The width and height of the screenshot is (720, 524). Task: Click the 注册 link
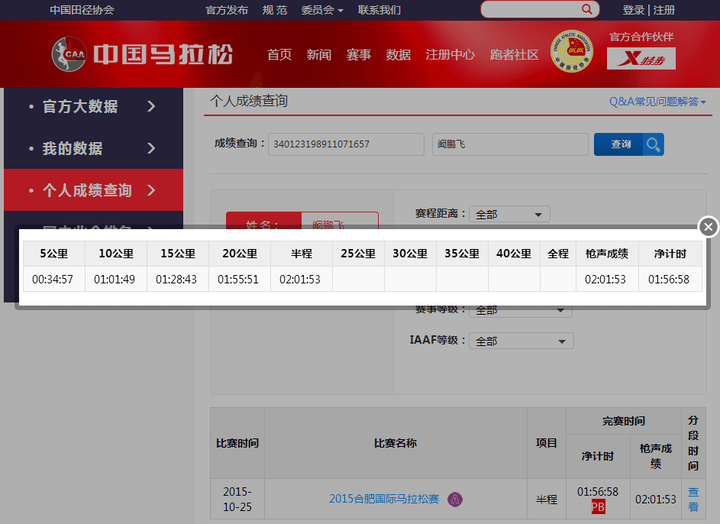pos(664,10)
